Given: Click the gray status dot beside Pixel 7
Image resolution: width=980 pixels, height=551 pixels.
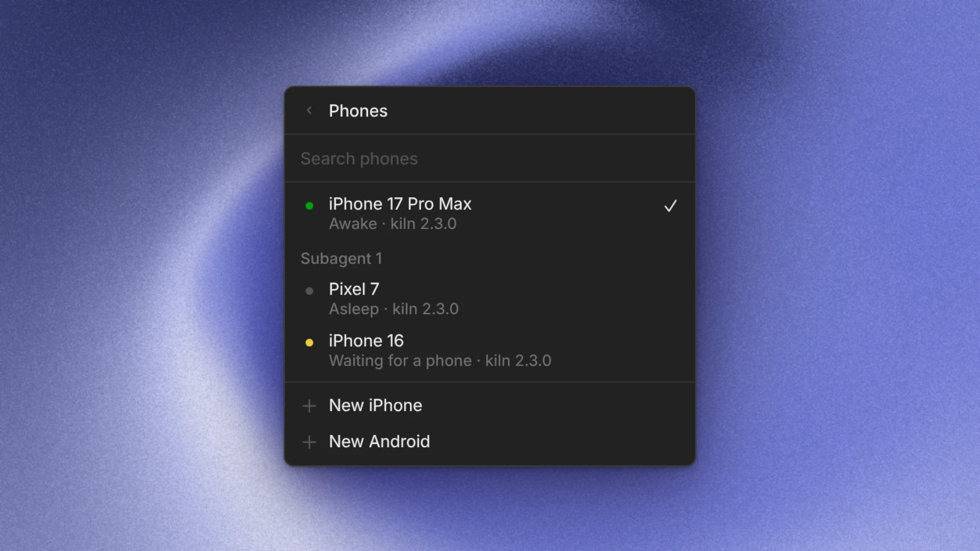Looking at the screenshot, I should [x=310, y=291].
